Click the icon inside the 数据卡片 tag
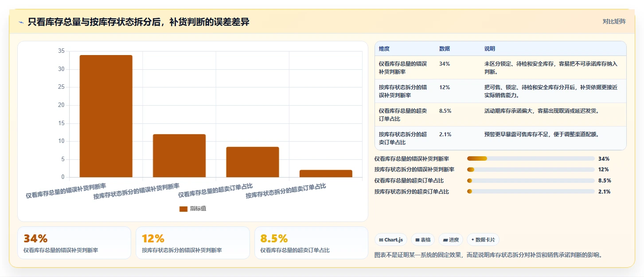The height and width of the screenshot is (277, 644). [x=473, y=240]
